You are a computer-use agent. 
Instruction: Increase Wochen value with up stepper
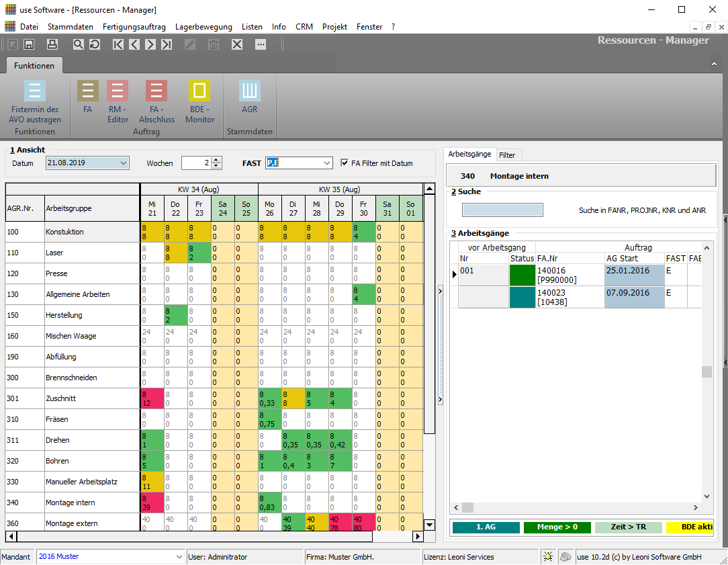click(216, 160)
